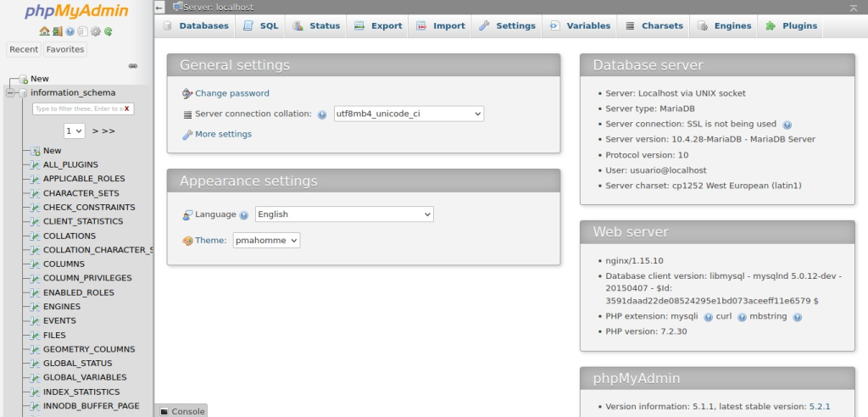Open the Export tab
Screen dimensions: 868x417
click(378, 25)
